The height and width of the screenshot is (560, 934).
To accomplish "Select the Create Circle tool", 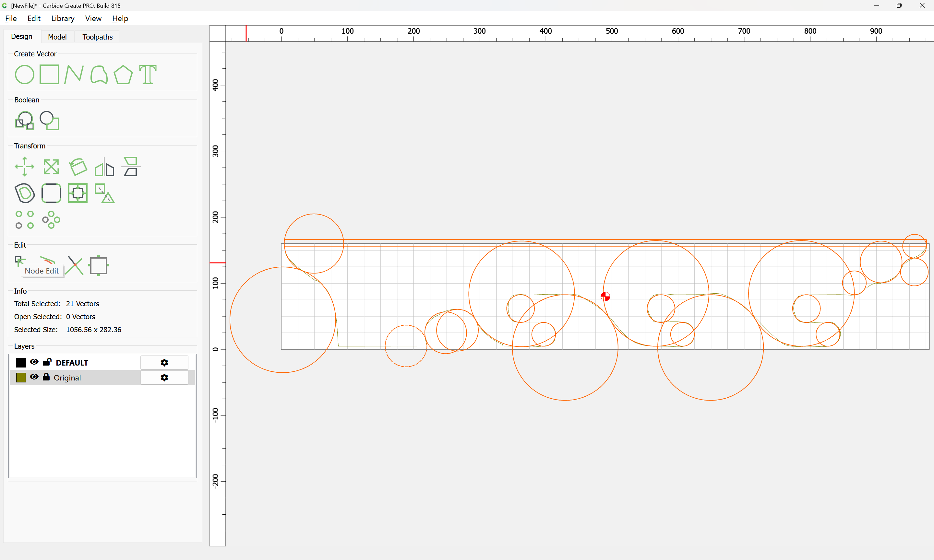I will click(25, 74).
